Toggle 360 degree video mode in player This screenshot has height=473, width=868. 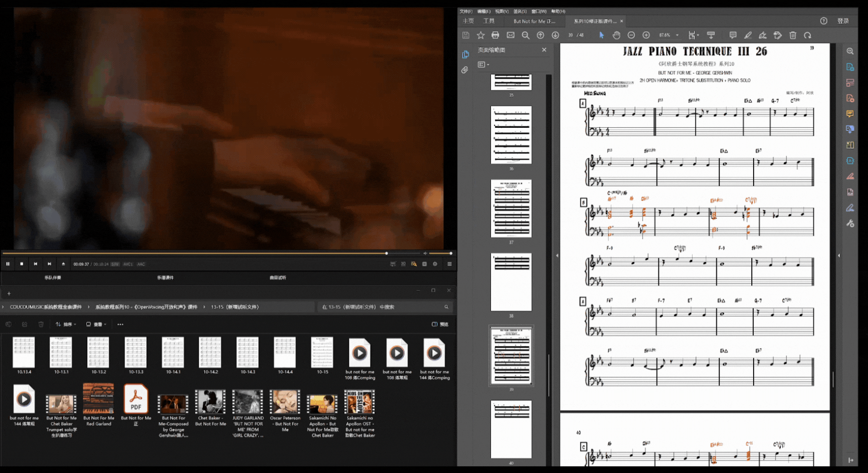point(392,264)
